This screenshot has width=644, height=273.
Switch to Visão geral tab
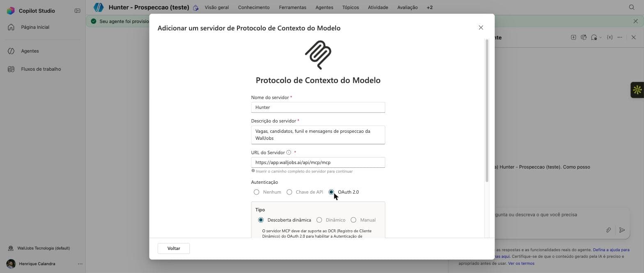pos(216,7)
